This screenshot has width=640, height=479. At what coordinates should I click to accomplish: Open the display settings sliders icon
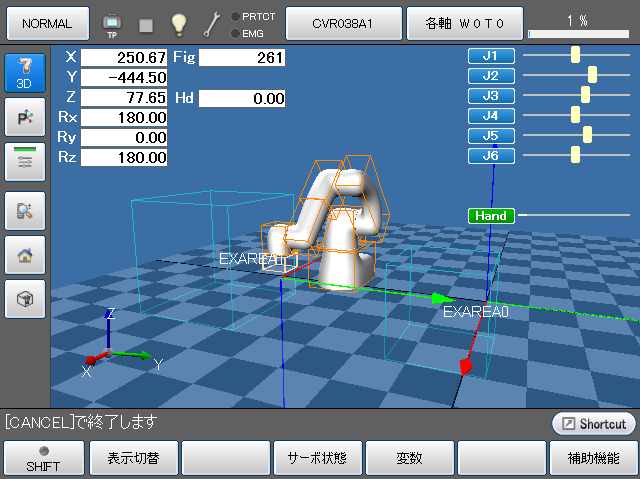[x=24, y=162]
